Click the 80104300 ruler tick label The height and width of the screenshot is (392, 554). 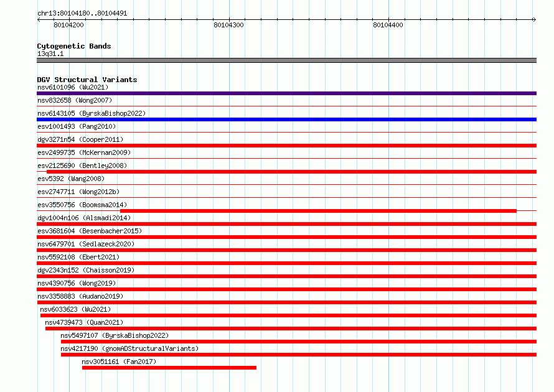(x=228, y=25)
